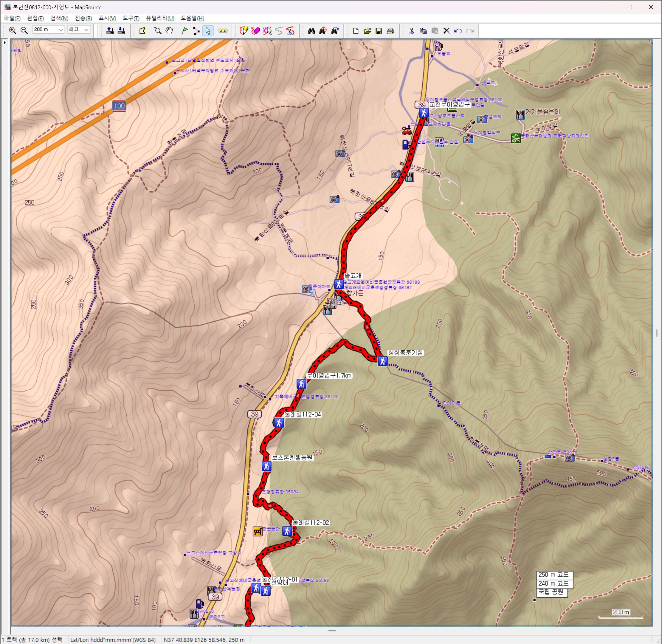Image resolution: width=662 pixels, height=644 pixels.
Task: Click the open folder icon
Action: click(x=367, y=31)
